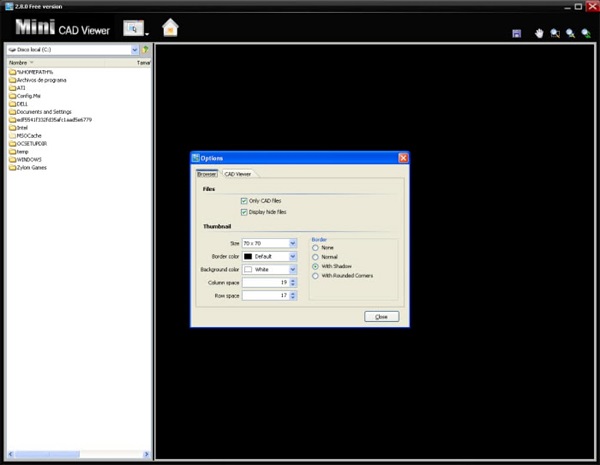
Task: Click the save floppy disk icon
Action: [x=517, y=34]
